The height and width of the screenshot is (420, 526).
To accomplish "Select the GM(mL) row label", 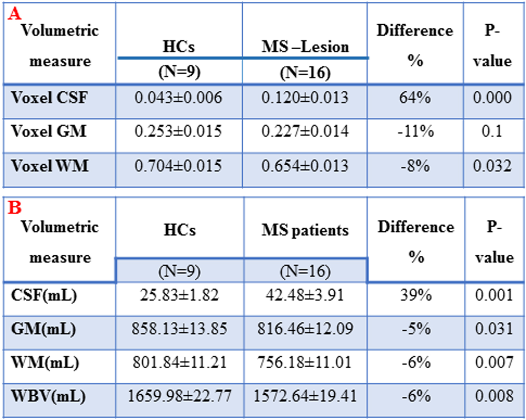I will tap(43, 329).
